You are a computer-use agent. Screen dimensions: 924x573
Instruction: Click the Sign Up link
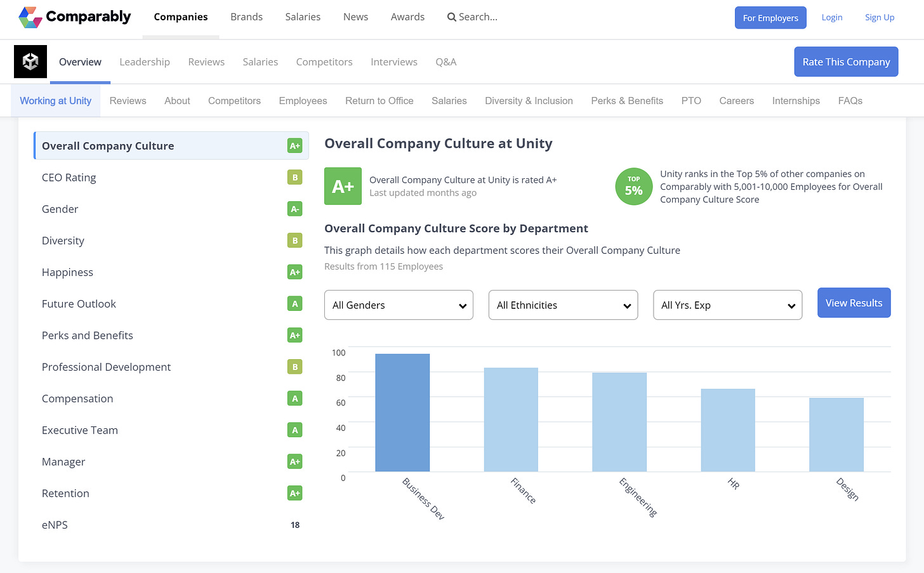tap(880, 18)
